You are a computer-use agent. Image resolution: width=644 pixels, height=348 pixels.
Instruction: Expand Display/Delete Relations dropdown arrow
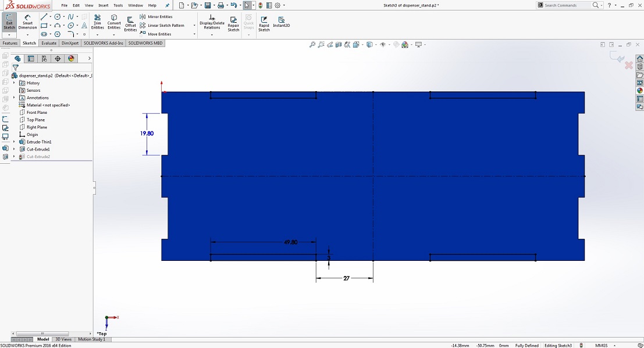click(x=212, y=34)
